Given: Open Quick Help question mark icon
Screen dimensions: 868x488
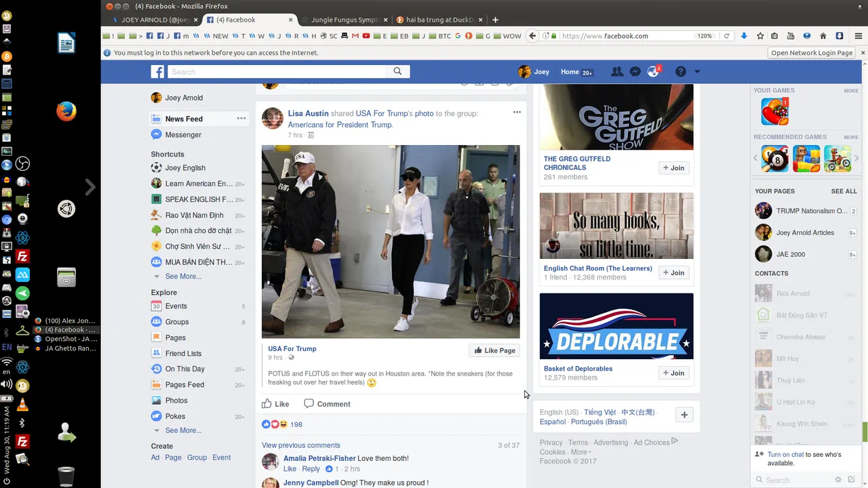Looking at the screenshot, I should (681, 72).
